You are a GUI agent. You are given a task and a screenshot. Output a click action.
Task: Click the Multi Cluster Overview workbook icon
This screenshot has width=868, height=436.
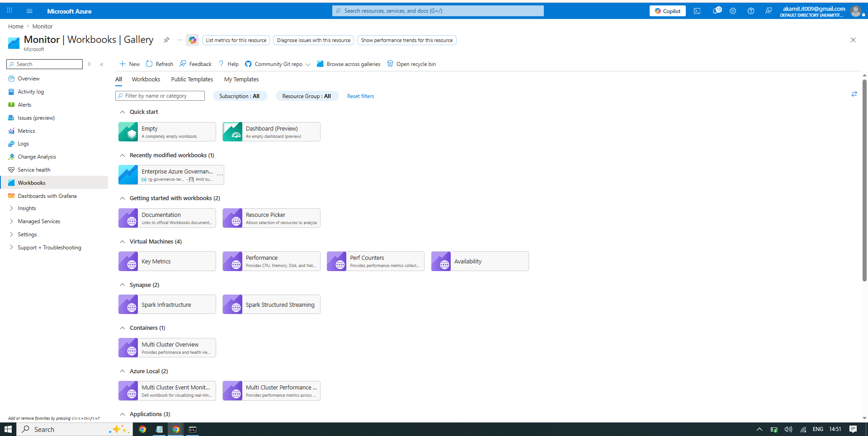point(128,348)
